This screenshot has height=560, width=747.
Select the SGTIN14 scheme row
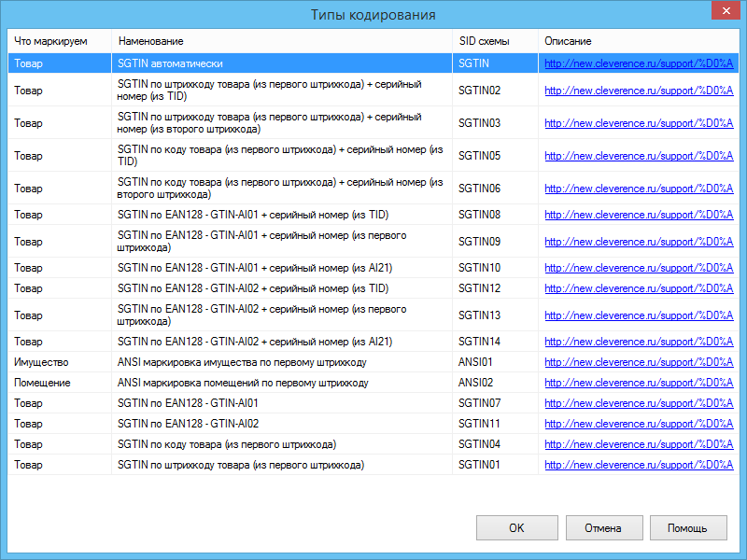coord(373,342)
